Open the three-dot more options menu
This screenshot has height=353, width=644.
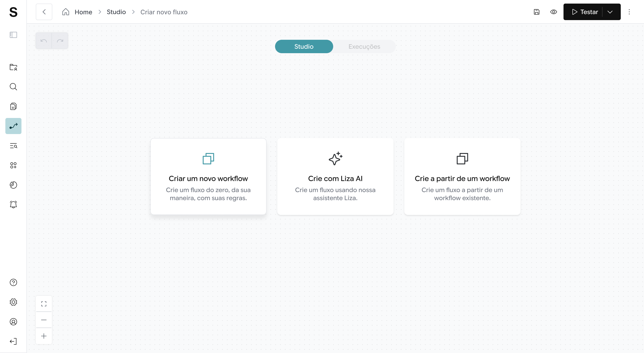[x=629, y=12]
